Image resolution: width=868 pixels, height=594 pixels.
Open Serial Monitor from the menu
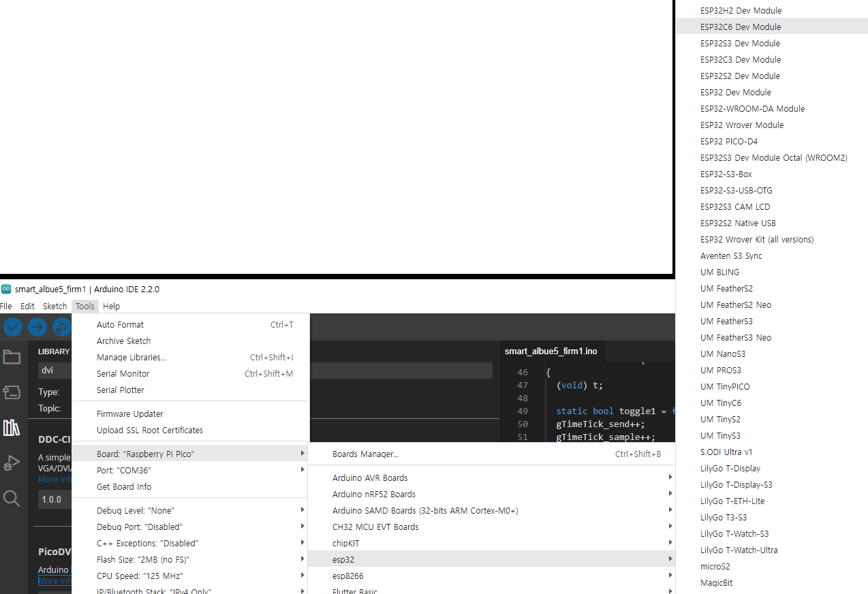(x=191, y=374)
